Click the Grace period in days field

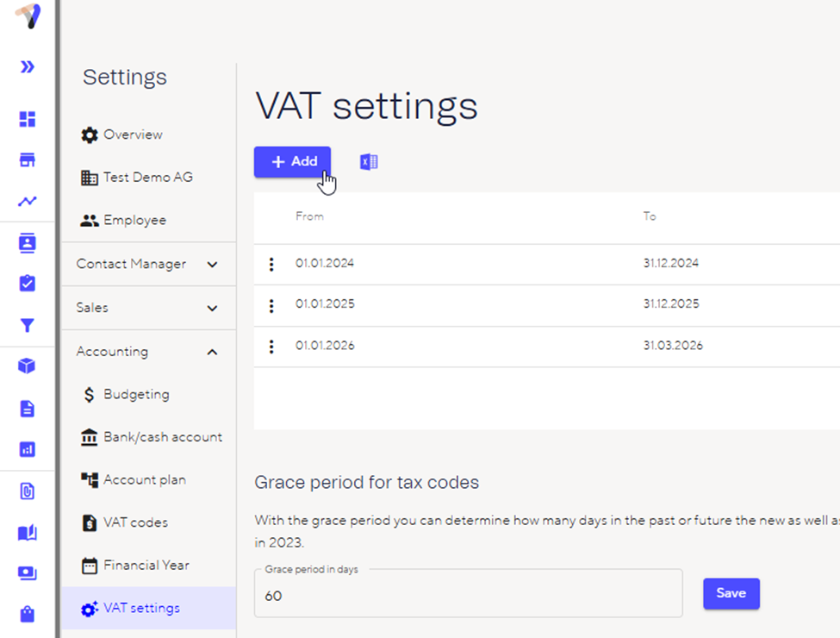pyautogui.click(x=468, y=596)
